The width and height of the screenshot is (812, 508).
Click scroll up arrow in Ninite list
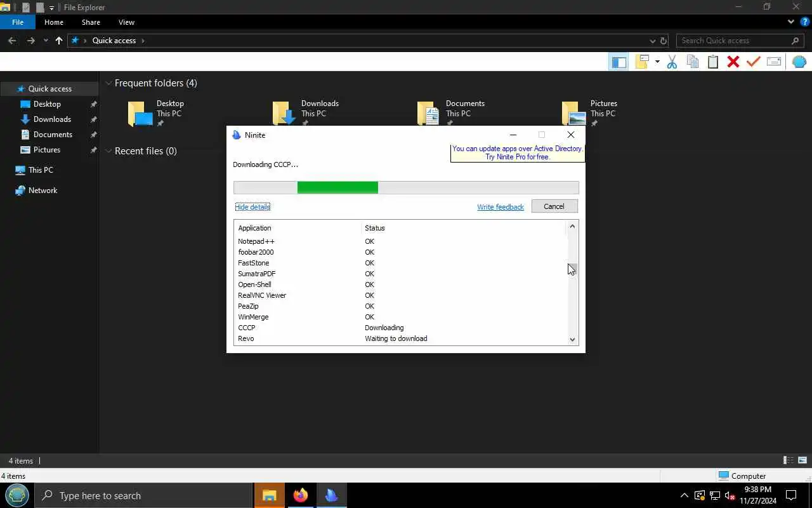tap(572, 227)
